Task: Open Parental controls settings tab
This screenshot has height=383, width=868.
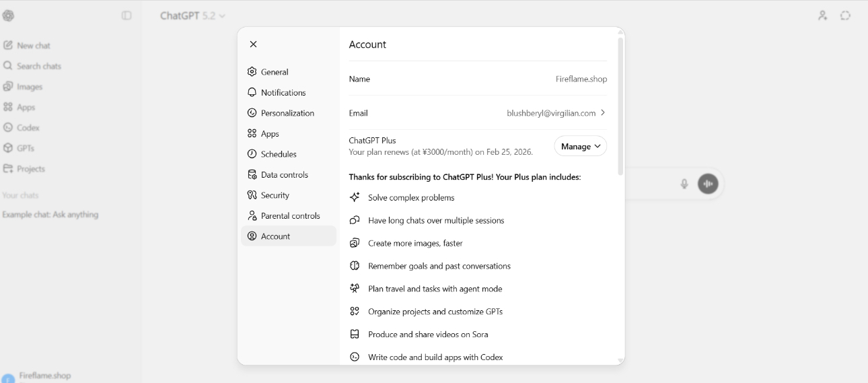Action: 289,216
